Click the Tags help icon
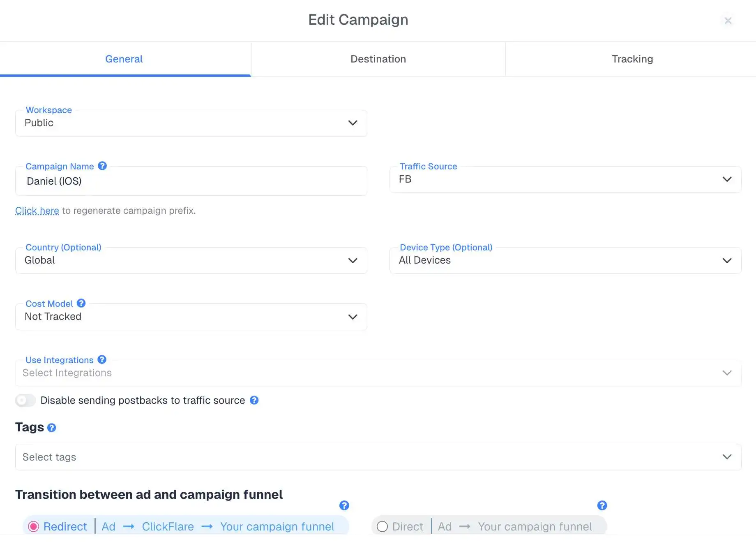The width and height of the screenshot is (756, 542). pyautogui.click(x=51, y=428)
